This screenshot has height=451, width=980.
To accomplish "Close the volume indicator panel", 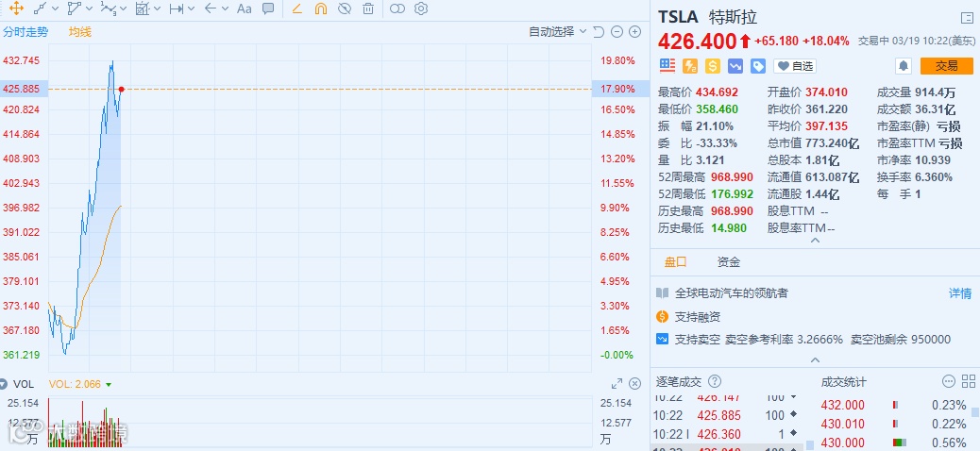I will pyautogui.click(x=635, y=383).
